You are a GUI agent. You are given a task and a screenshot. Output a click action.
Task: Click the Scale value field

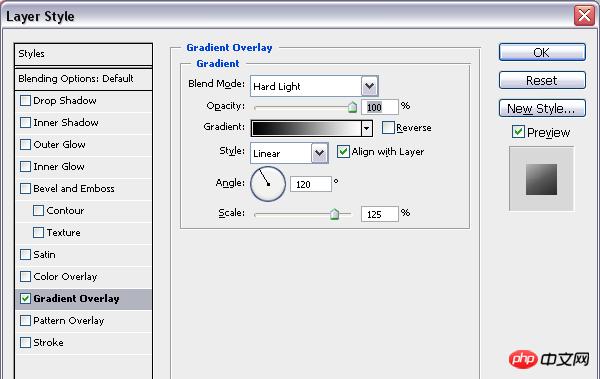380,214
